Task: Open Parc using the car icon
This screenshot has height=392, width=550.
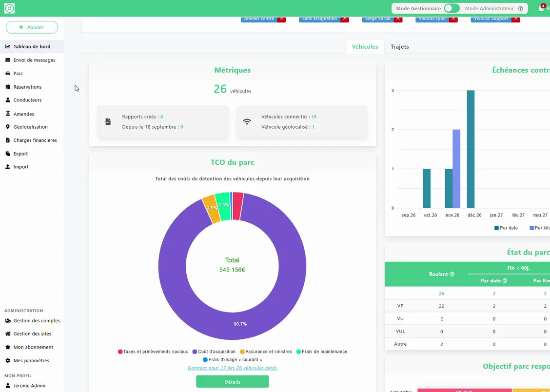Action: (8, 73)
